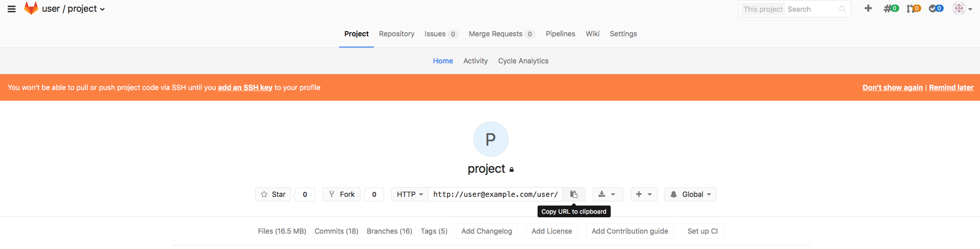Viewport: 980px width, 249px height.
Task: Open the hamburger side menu
Action: click(x=11, y=9)
